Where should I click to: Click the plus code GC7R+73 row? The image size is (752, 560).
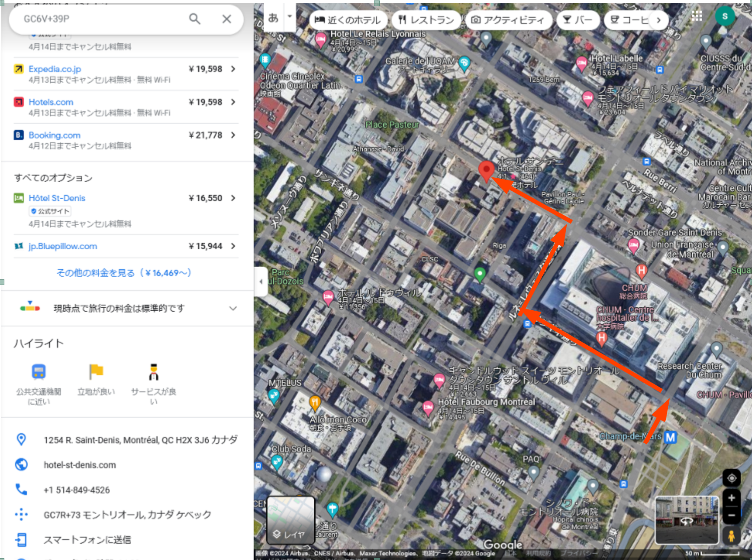126,515
